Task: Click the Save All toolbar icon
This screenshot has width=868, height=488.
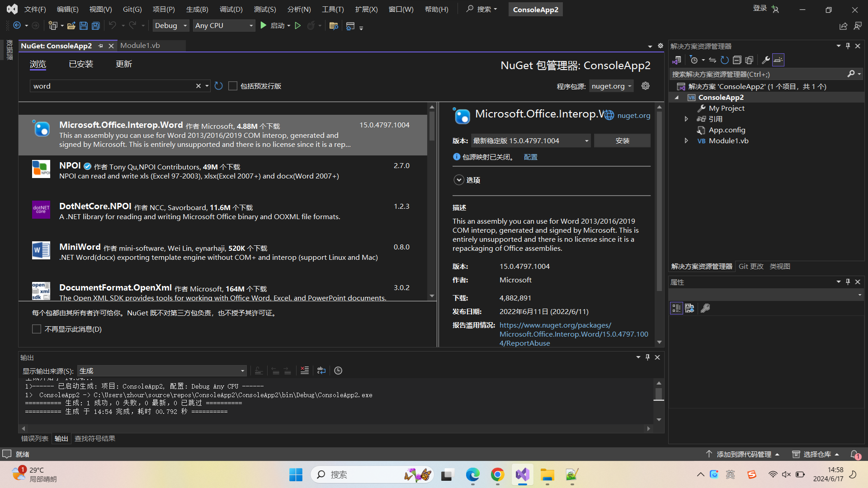Action: [x=96, y=26]
